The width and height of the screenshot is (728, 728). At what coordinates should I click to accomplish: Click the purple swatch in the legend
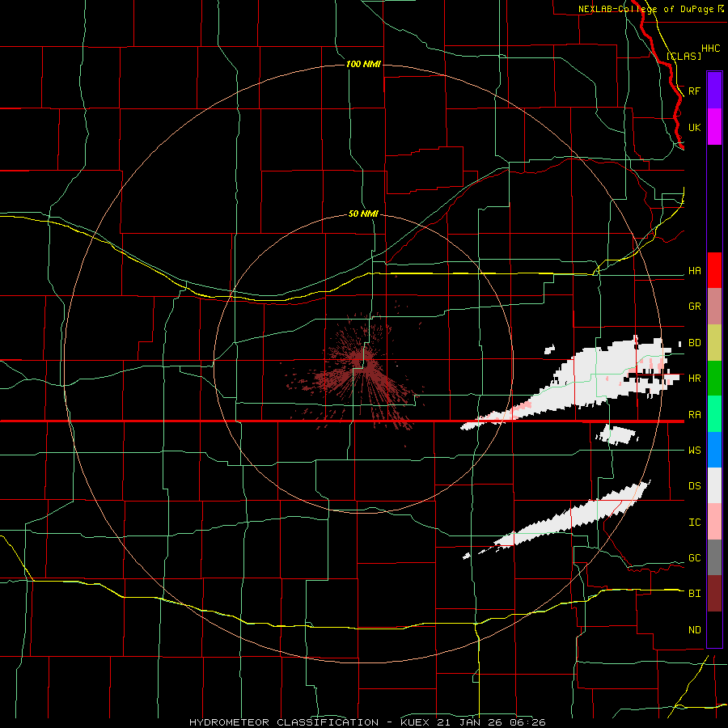point(714,90)
